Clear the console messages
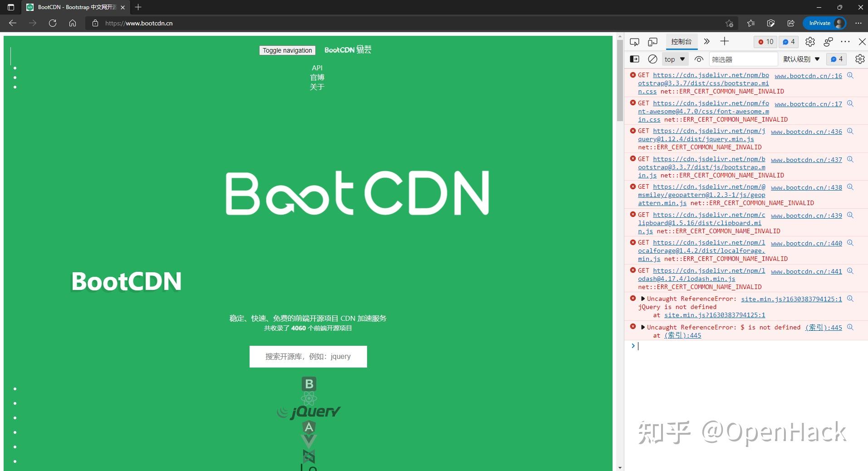Viewport: 868px width, 471px height. coord(652,59)
